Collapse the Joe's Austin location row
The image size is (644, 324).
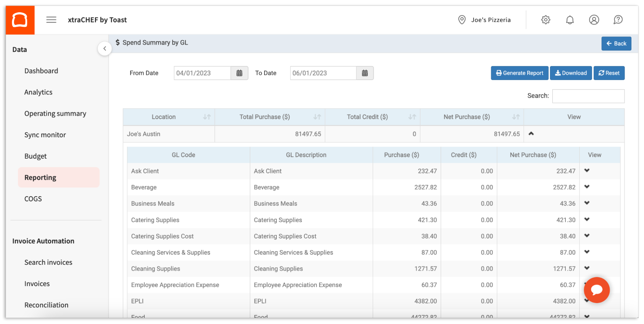click(531, 134)
